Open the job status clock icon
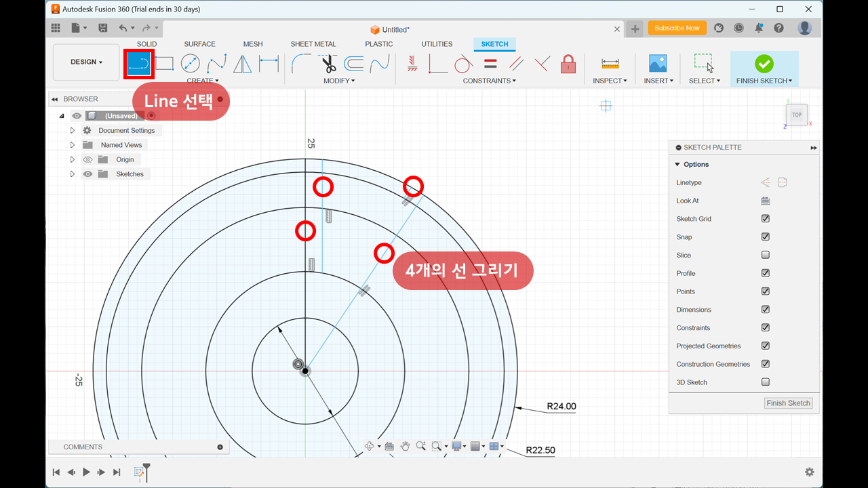Image resolution: width=868 pixels, height=488 pixels. 738,28
